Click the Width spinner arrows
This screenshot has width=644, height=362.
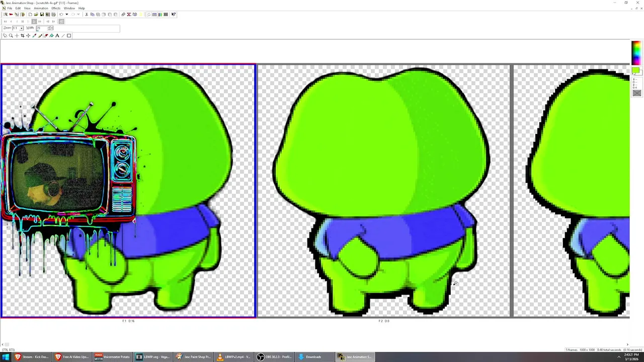click(x=49, y=28)
